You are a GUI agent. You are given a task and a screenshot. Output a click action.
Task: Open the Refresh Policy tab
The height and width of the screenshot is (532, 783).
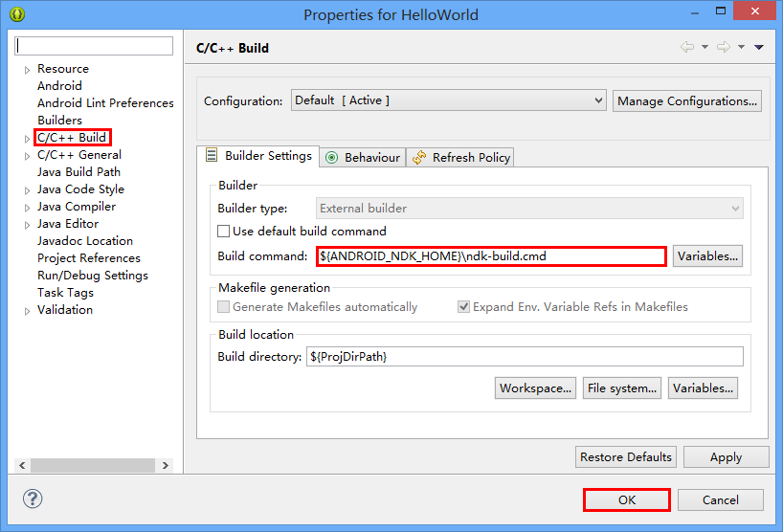pos(460,158)
